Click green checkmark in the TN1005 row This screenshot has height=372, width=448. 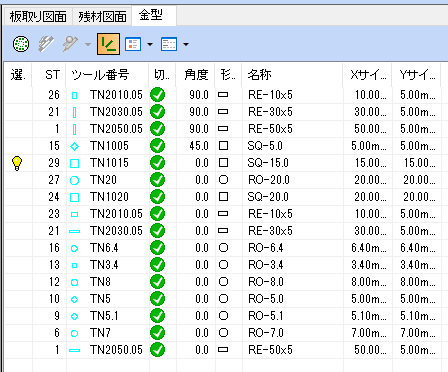click(157, 146)
